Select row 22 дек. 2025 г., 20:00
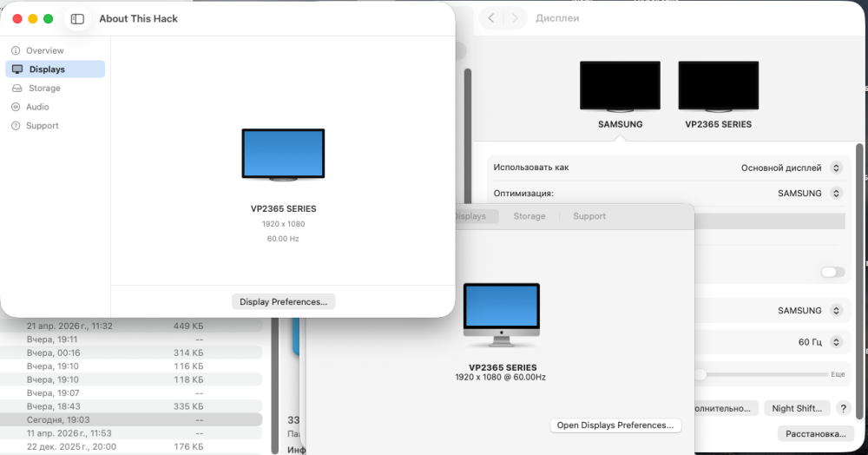This screenshot has width=868, height=455. [x=131, y=446]
